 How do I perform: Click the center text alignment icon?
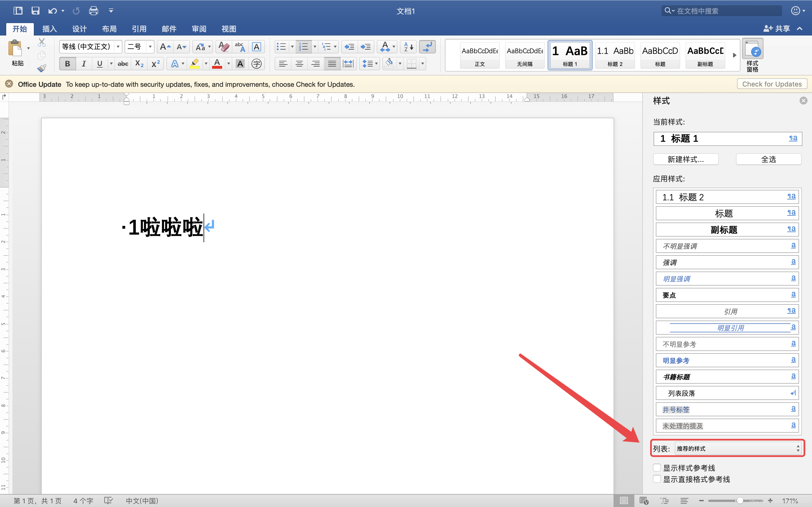tap(299, 63)
